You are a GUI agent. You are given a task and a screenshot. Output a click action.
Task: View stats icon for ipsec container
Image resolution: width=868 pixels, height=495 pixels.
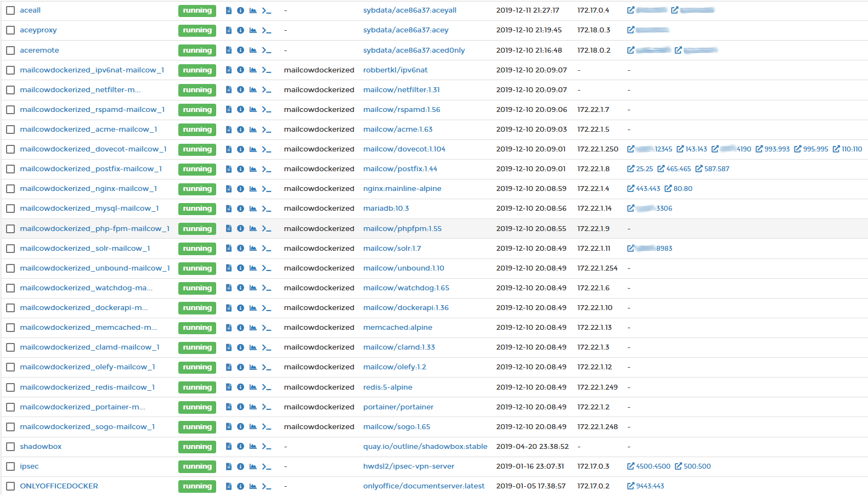253,466
